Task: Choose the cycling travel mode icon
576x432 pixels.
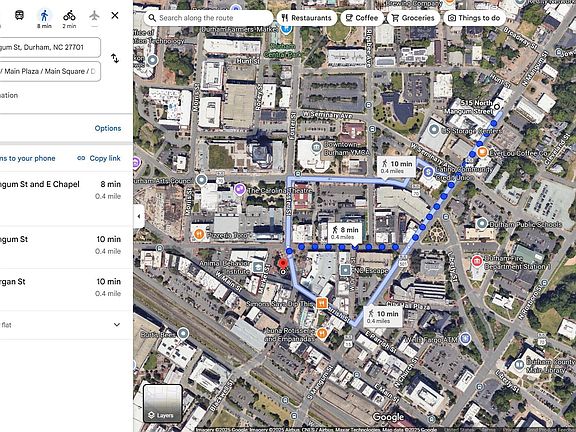Action: pyautogui.click(x=69, y=15)
